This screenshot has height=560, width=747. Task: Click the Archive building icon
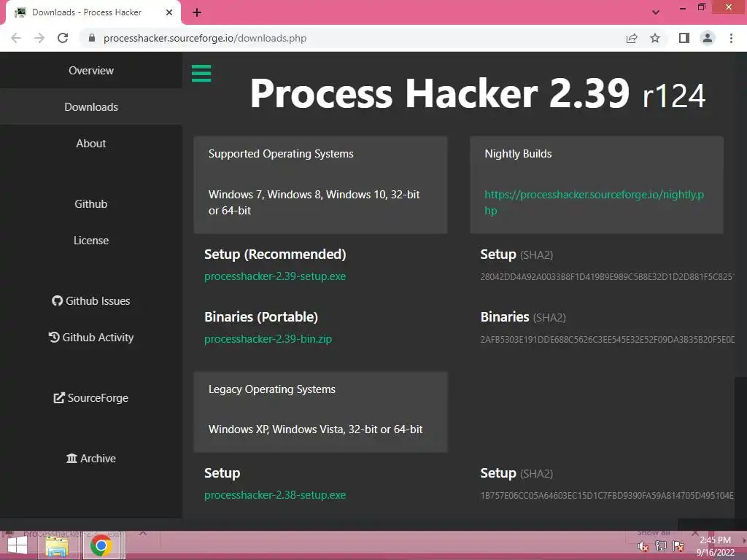point(72,458)
